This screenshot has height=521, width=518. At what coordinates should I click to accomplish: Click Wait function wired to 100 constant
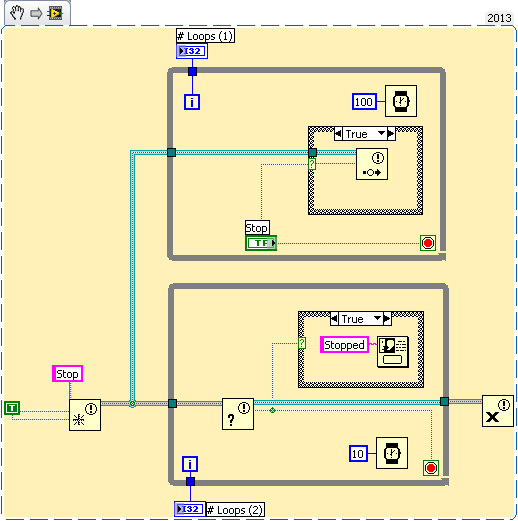pyautogui.click(x=401, y=101)
